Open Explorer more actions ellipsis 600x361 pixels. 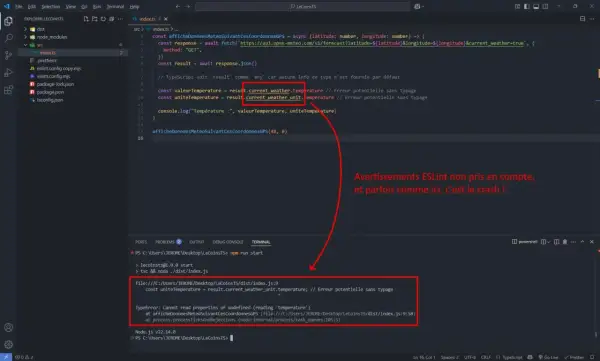[x=120, y=19]
